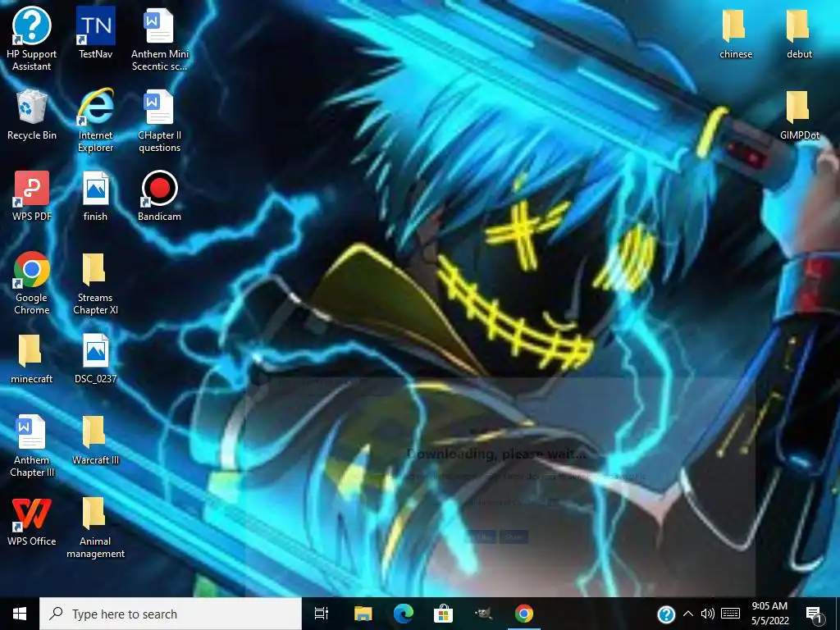
Task: Open the touch keyboard tray icon
Action: [x=731, y=614]
